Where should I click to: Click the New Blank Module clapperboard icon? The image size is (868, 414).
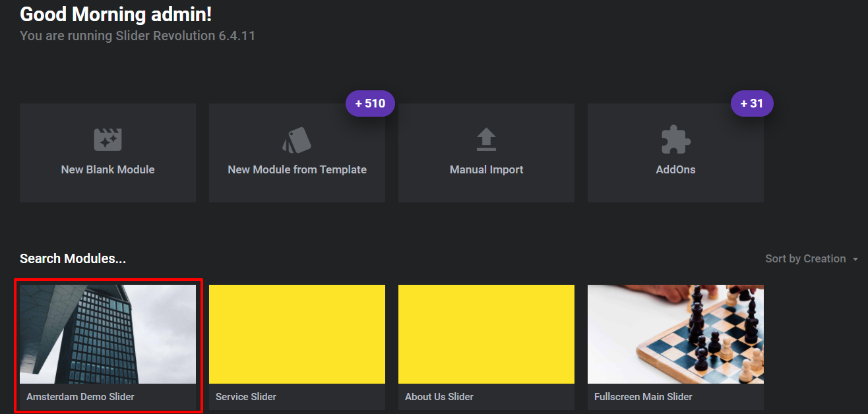pos(108,140)
